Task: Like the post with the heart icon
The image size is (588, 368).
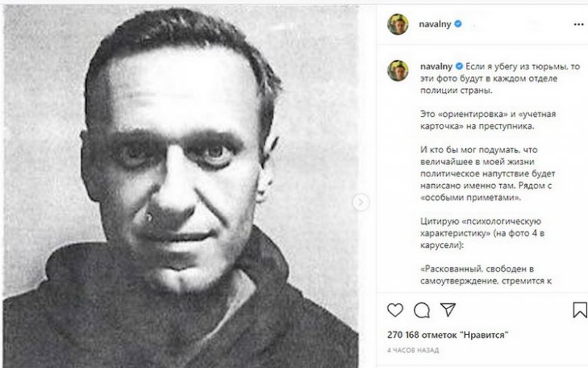Action: tap(395, 310)
